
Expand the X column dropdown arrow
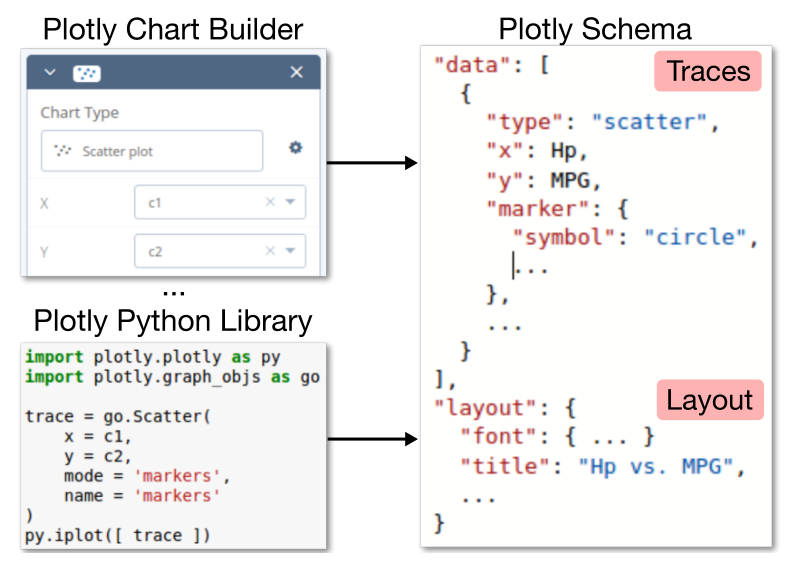pyautogui.click(x=290, y=202)
